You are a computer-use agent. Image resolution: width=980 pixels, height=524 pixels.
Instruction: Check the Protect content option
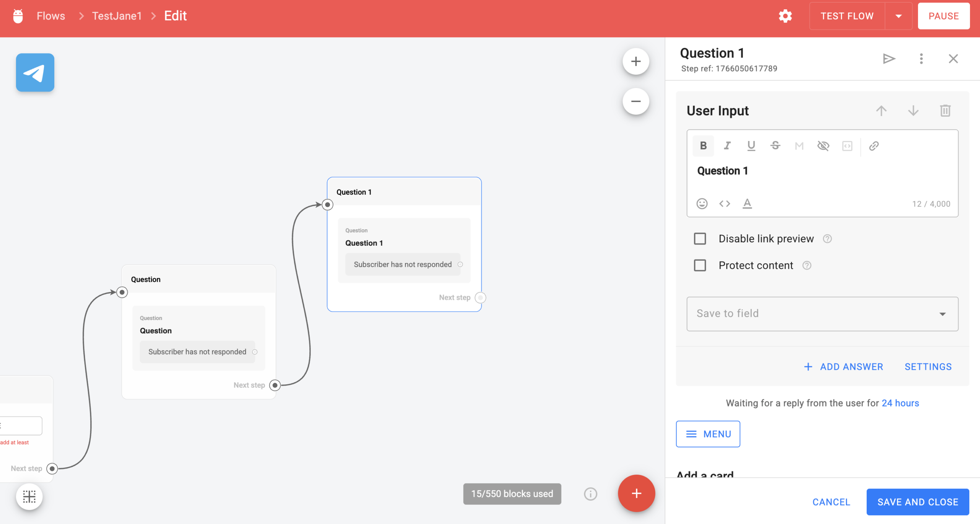[700, 265]
